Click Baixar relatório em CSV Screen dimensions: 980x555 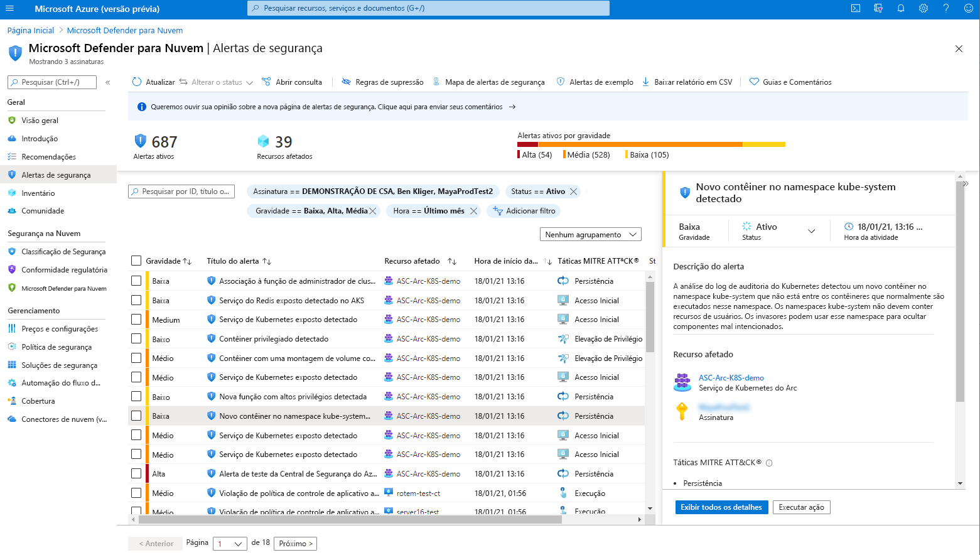(687, 82)
